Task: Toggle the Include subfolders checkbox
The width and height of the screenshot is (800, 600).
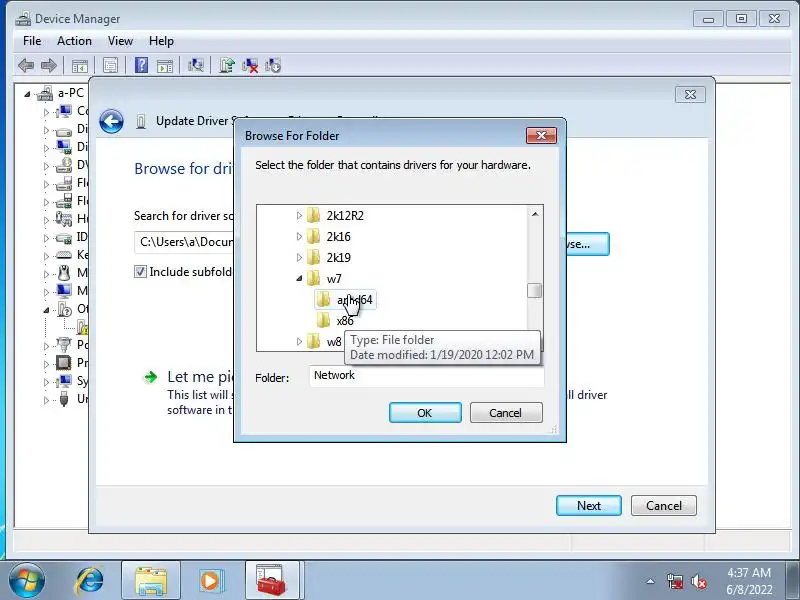Action: coord(140,271)
